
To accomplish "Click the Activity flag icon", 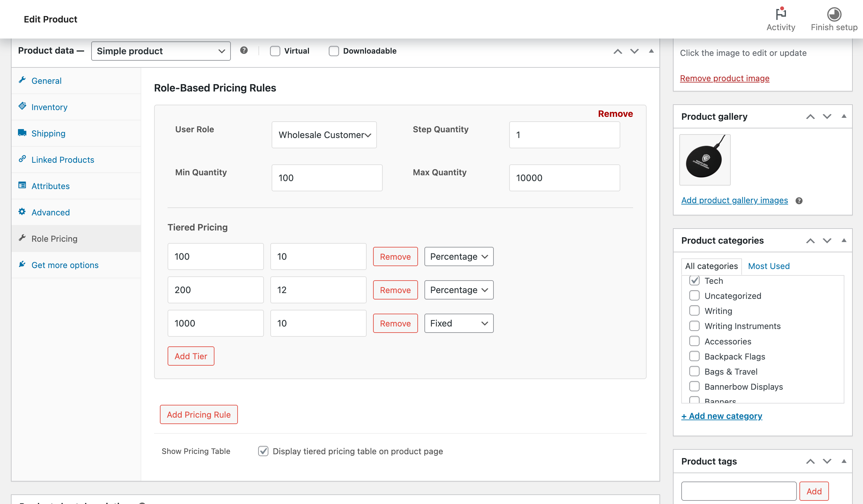I will 780,14.
